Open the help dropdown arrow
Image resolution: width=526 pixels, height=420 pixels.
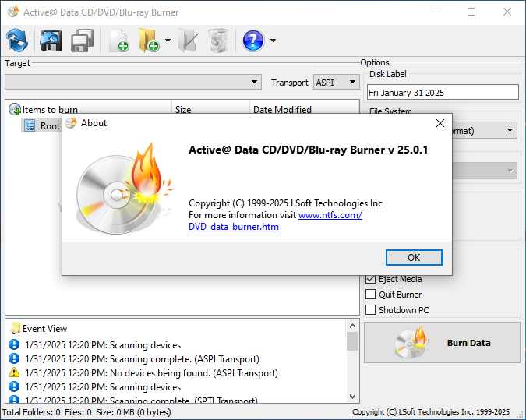[273, 41]
